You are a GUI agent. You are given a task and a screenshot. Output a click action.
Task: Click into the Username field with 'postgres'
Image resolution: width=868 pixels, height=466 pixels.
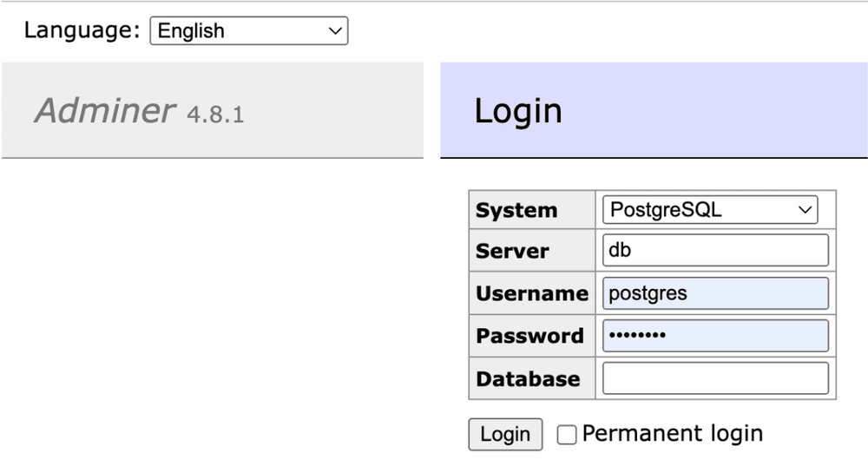[715, 293]
